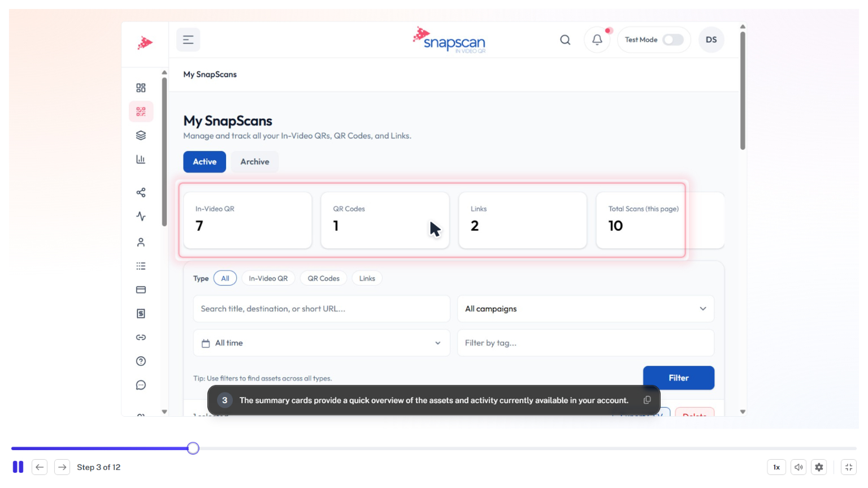Screen dimensions: 868x488
Task: Open the user profile sidebar icon
Action: point(141,242)
